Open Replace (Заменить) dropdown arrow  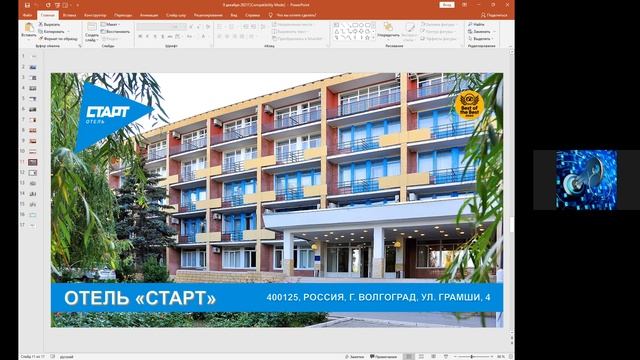tap(494, 31)
